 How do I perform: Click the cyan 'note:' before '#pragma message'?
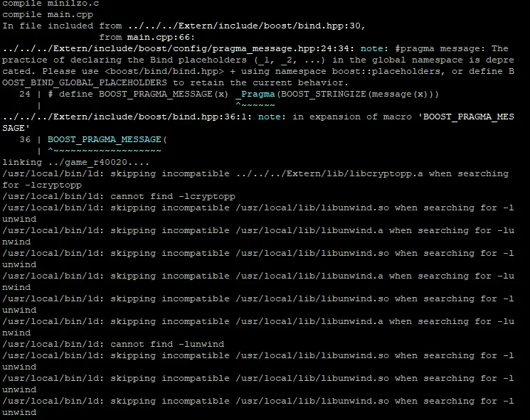coord(375,49)
